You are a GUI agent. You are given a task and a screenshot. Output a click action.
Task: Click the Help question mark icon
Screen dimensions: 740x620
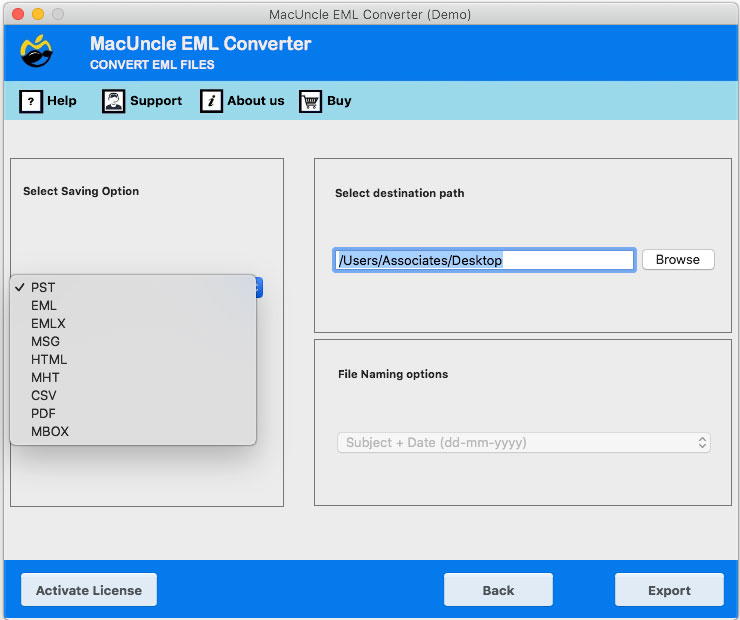[31, 101]
